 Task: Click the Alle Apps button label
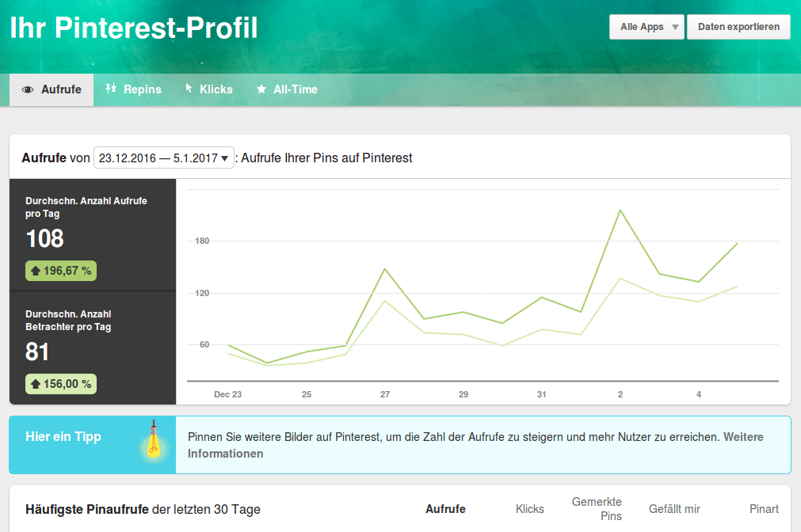[642, 27]
